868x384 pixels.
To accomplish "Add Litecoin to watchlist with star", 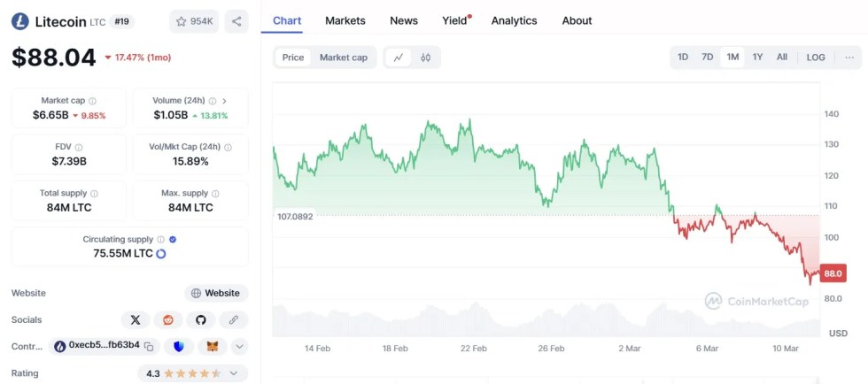I will [194, 21].
